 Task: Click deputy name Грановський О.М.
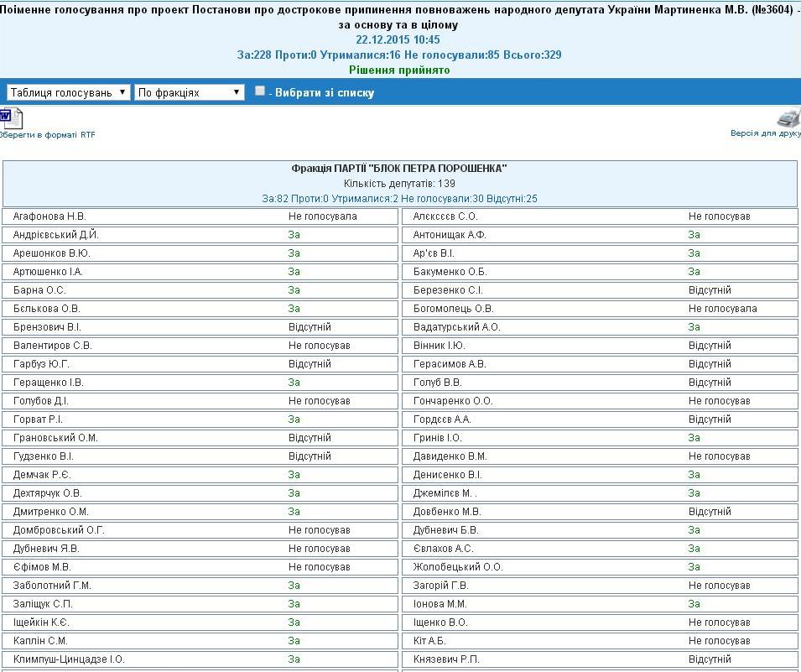55,438
